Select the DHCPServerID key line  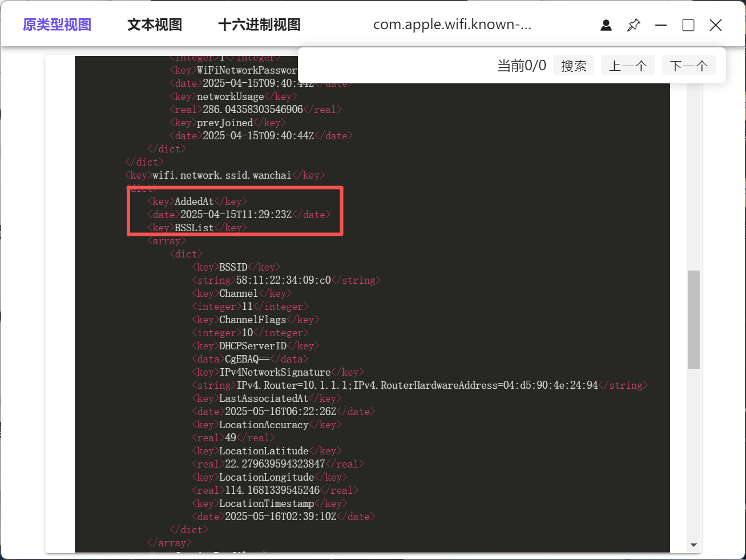point(256,346)
